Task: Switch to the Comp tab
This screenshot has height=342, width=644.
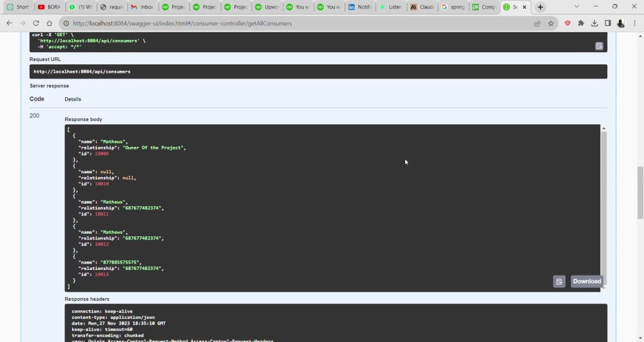Action: (484, 7)
